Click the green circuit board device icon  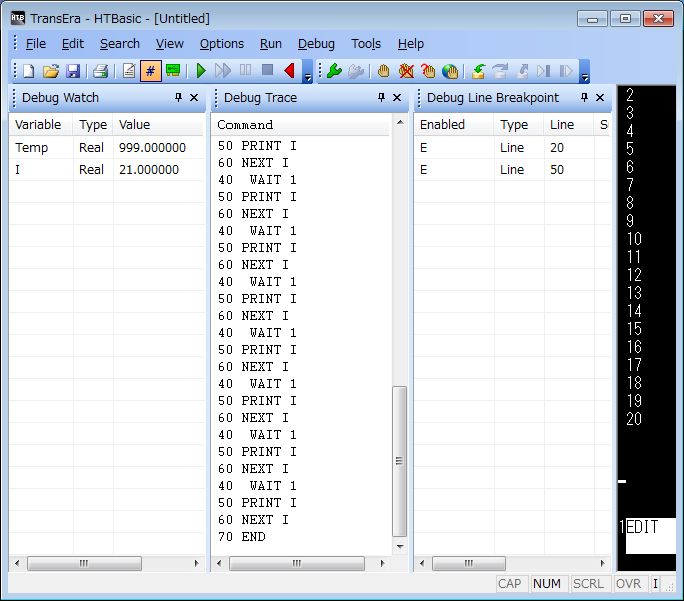click(173, 71)
